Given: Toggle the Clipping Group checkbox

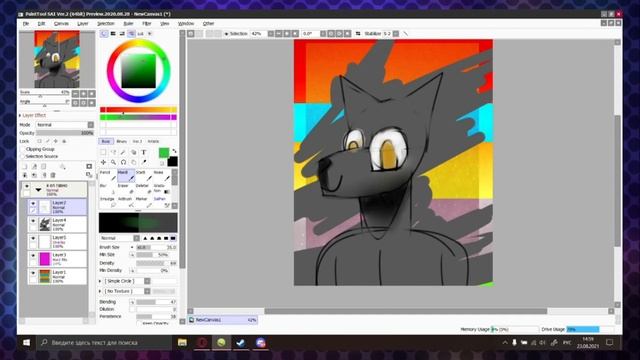Looking at the screenshot, I should (23, 149).
